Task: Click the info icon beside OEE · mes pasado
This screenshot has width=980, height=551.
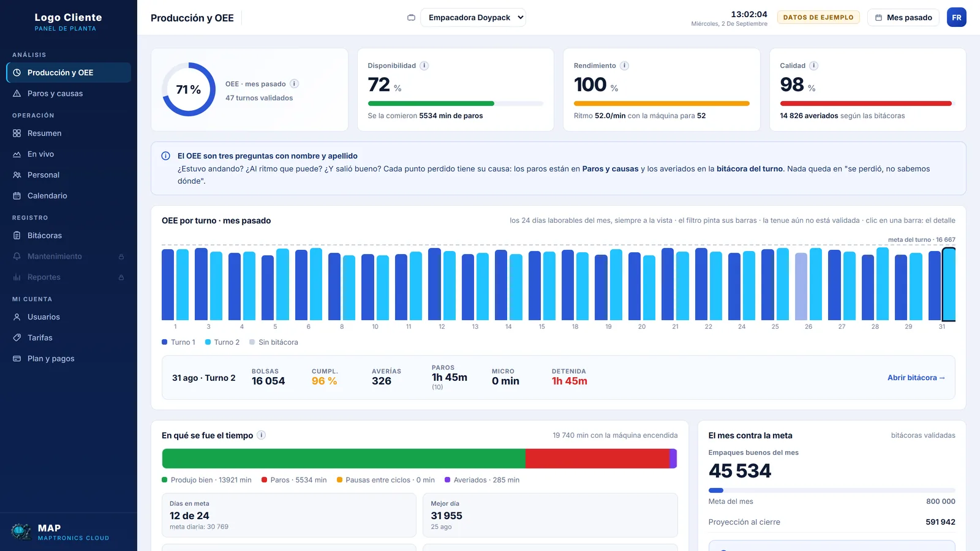Action: [294, 84]
